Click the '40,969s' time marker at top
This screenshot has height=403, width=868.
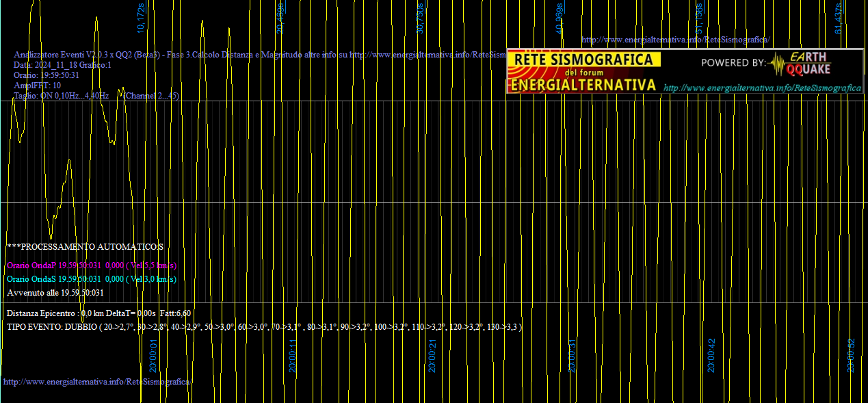coord(560,18)
